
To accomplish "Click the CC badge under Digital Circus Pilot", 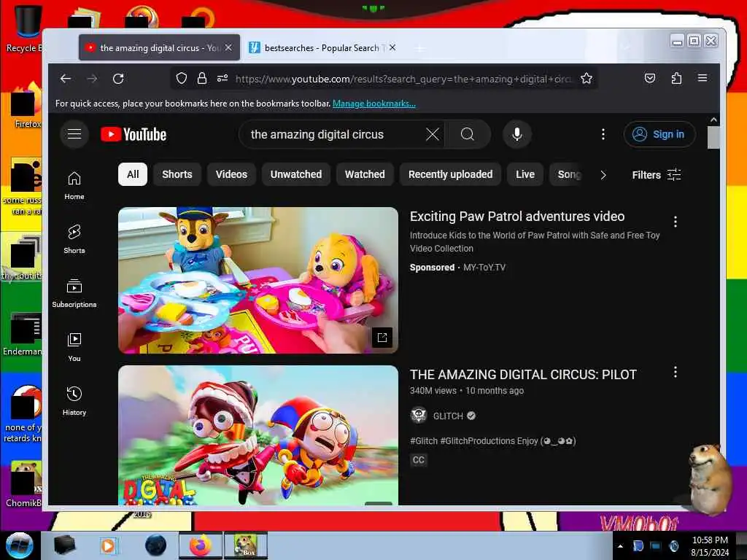I will [x=418, y=460].
